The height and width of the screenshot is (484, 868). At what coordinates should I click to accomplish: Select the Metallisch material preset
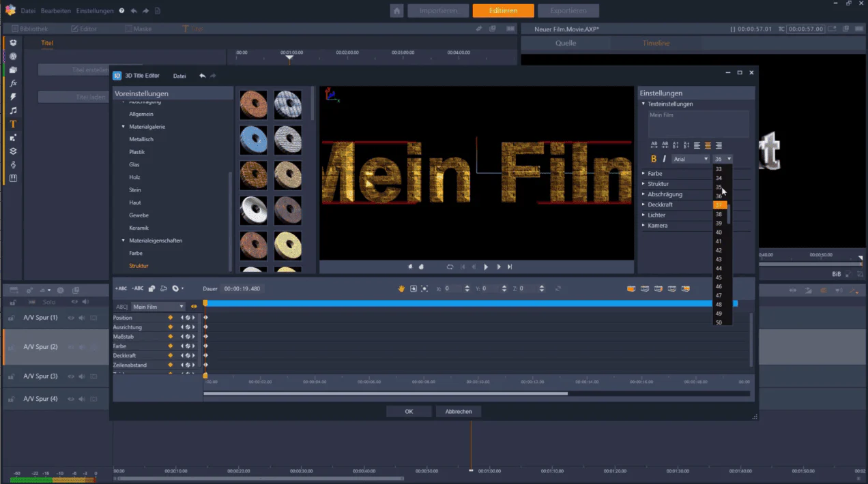point(141,139)
